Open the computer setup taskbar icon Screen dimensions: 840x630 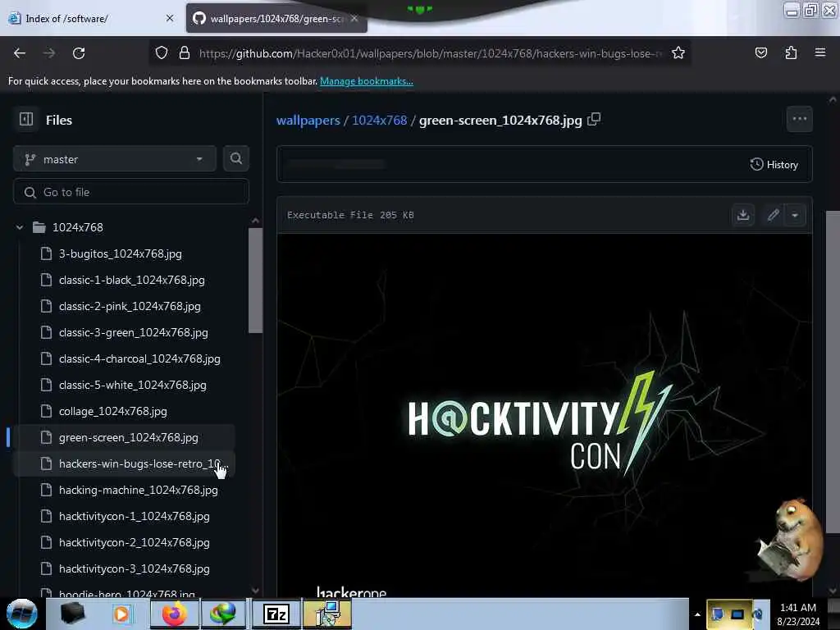click(326, 614)
